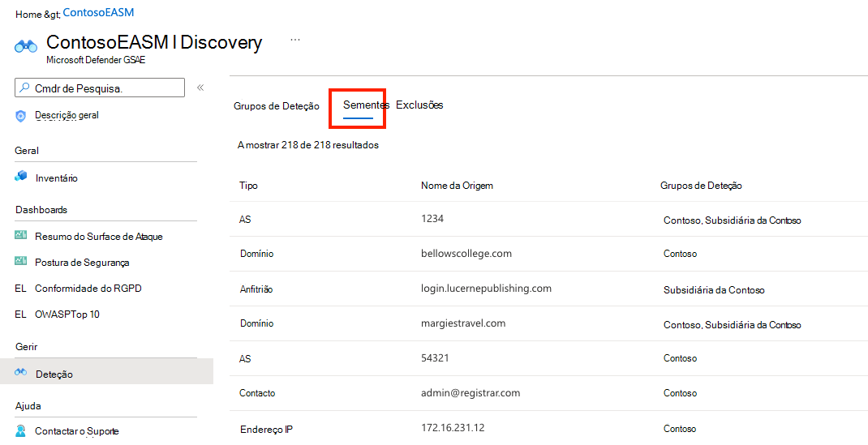Click the Contoso group for admin@registrar.com

[681, 393]
